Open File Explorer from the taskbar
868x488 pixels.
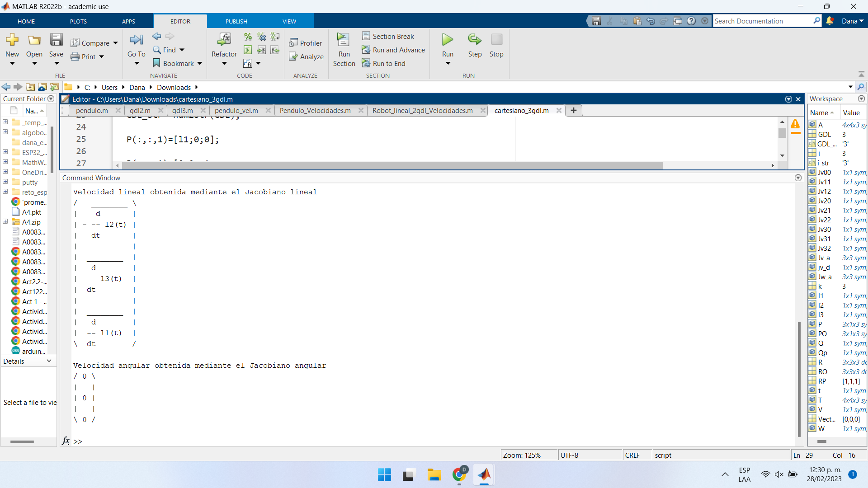click(434, 475)
